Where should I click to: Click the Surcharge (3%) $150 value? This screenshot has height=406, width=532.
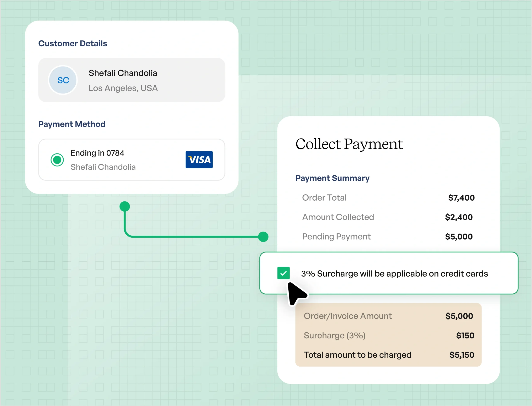click(x=465, y=335)
